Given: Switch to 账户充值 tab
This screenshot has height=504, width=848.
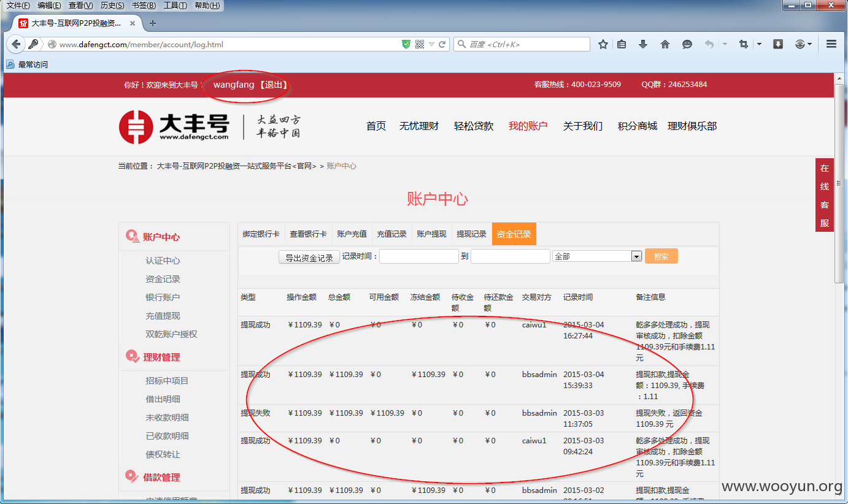Looking at the screenshot, I should coord(352,234).
